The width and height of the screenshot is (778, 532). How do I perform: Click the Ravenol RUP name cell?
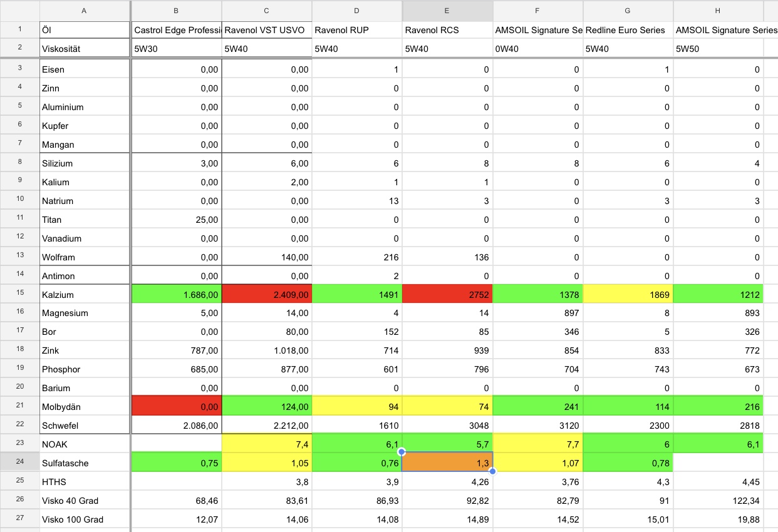(357, 30)
